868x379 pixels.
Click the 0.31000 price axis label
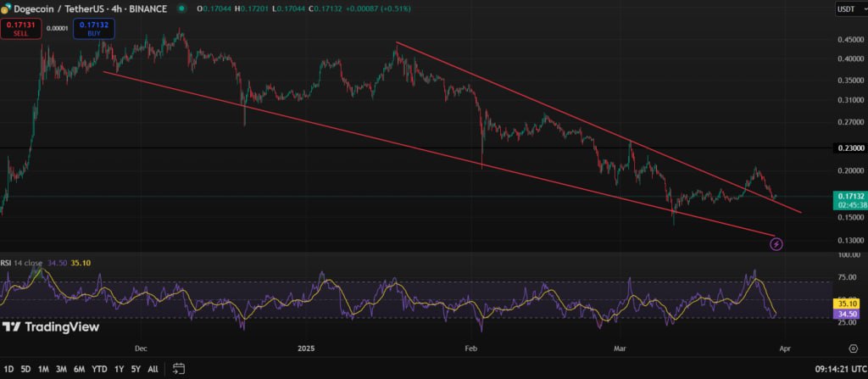coord(849,100)
